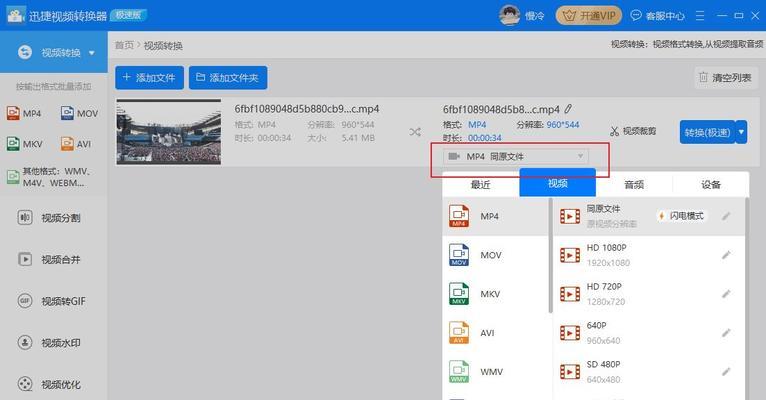
Task: Switch to the 最近 recent tab
Action: [x=480, y=185]
